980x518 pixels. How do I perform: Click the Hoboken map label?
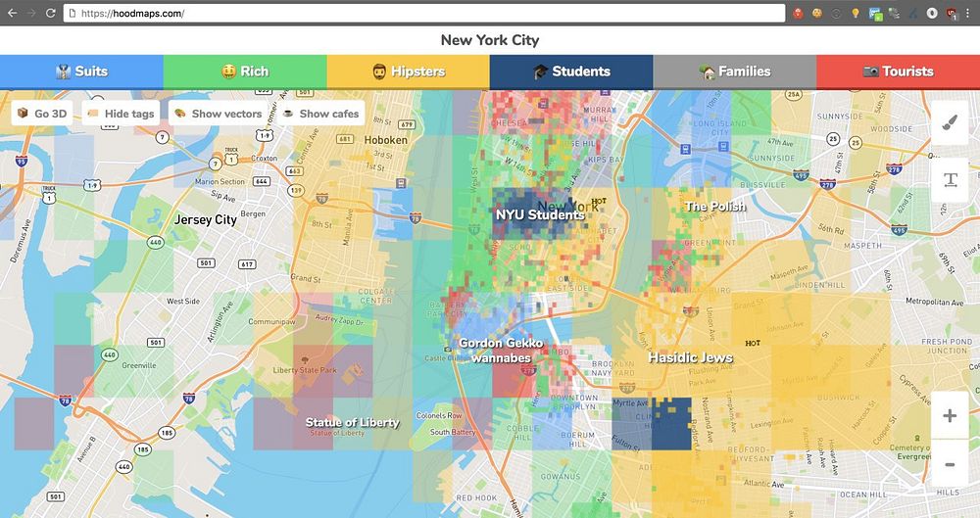(x=385, y=140)
